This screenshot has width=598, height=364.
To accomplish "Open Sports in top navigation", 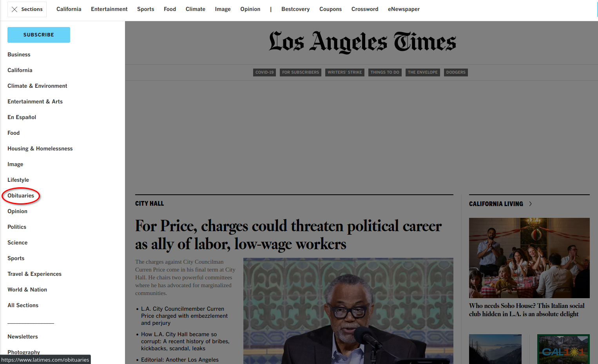I will point(146,9).
